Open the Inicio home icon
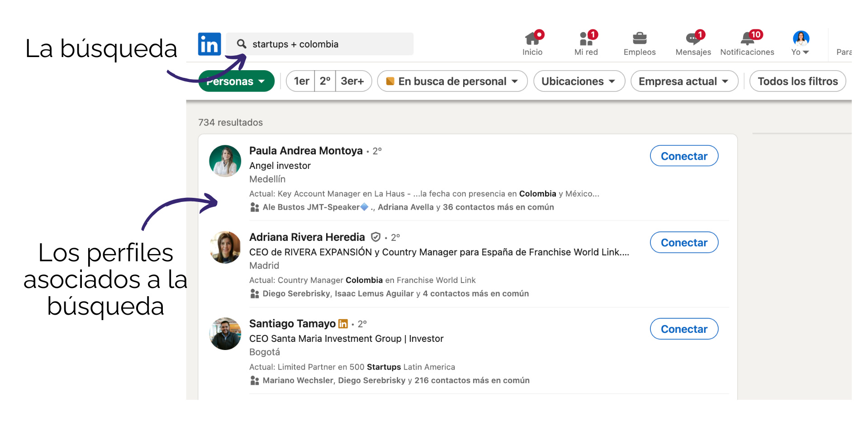Image resolution: width=868 pixels, height=422 pixels. (532, 38)
